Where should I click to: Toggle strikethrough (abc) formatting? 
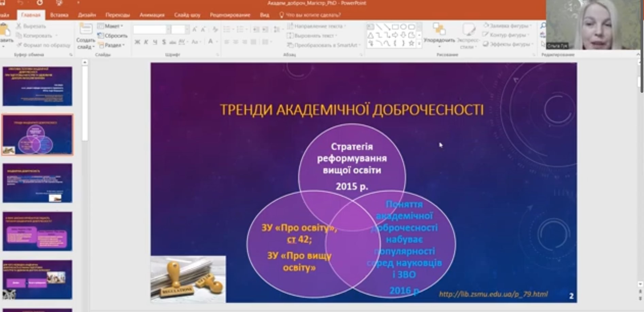(172, 42)
